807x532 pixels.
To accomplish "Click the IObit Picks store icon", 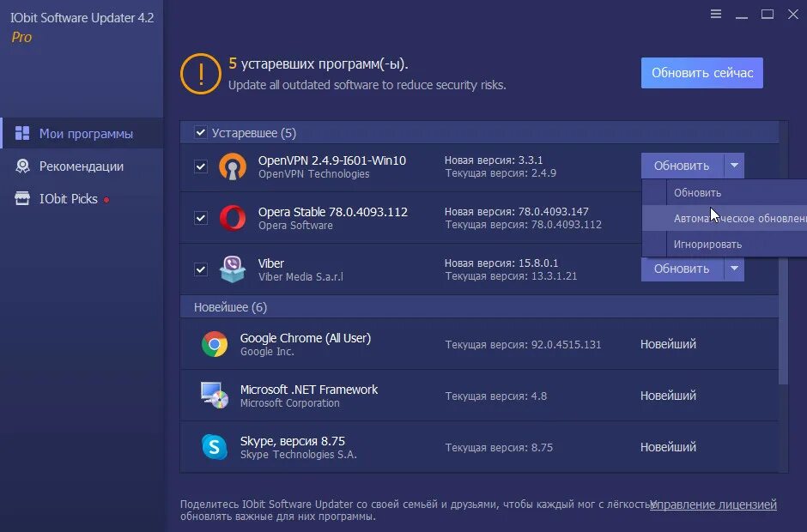I will pyautogui.click(x=22, y=198).
